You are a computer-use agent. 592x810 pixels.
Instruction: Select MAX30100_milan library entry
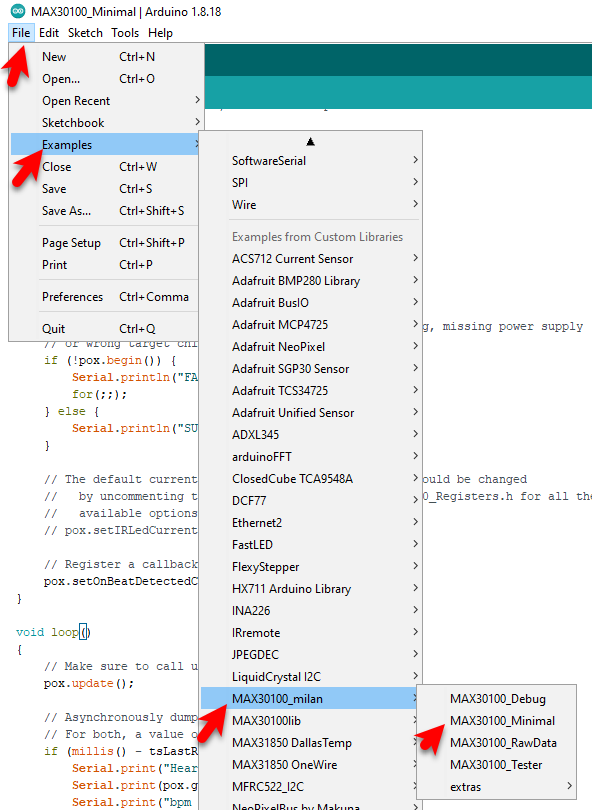[310, 699]
